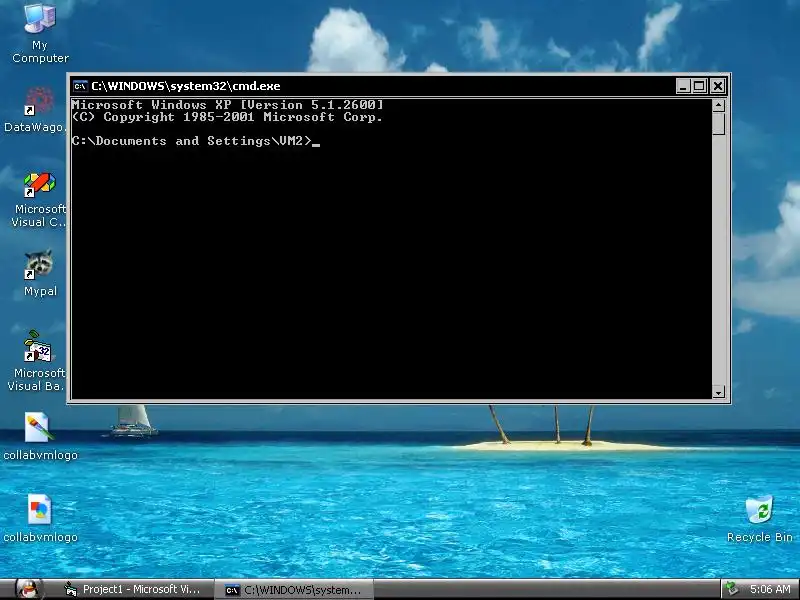800x600 pixels.
Task: Click the system tray network icon
Action: pyautogui.click(x=732, y=589)
